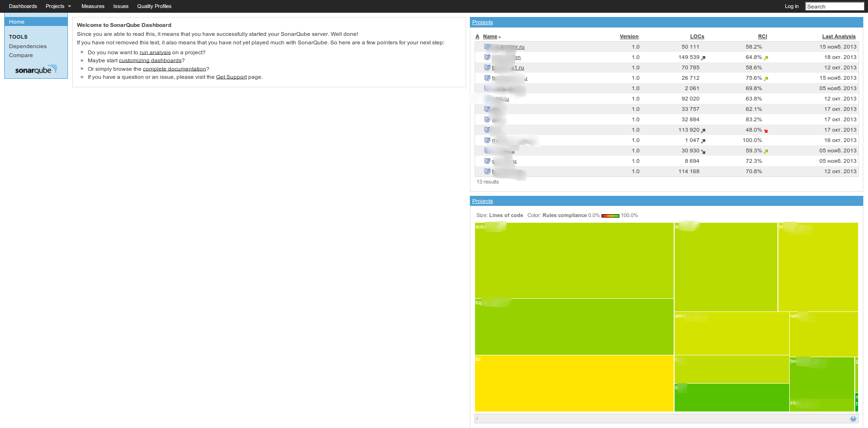868x428 pixels.
Task: Click the '13 results' text
Action: pos(487,182)
